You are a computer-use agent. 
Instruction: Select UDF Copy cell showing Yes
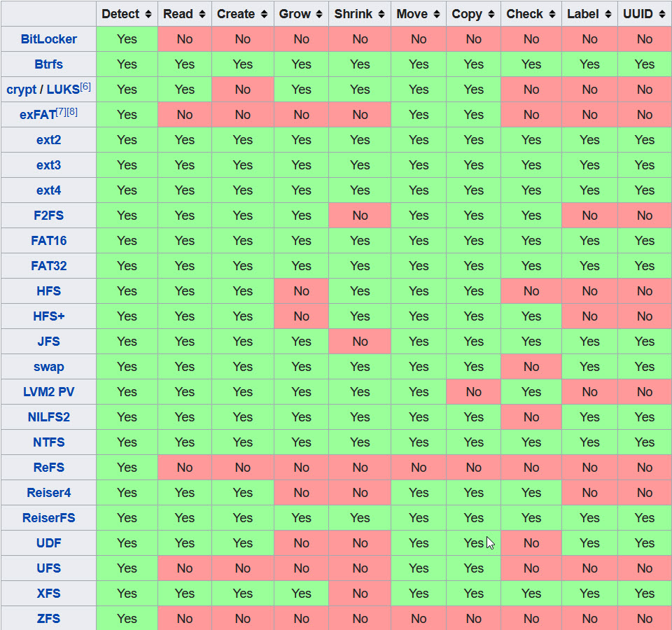pos(474,543)
